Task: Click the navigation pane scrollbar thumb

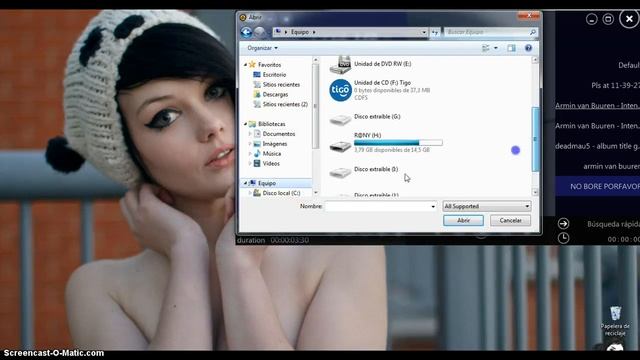Action: [x=315, y=105]
